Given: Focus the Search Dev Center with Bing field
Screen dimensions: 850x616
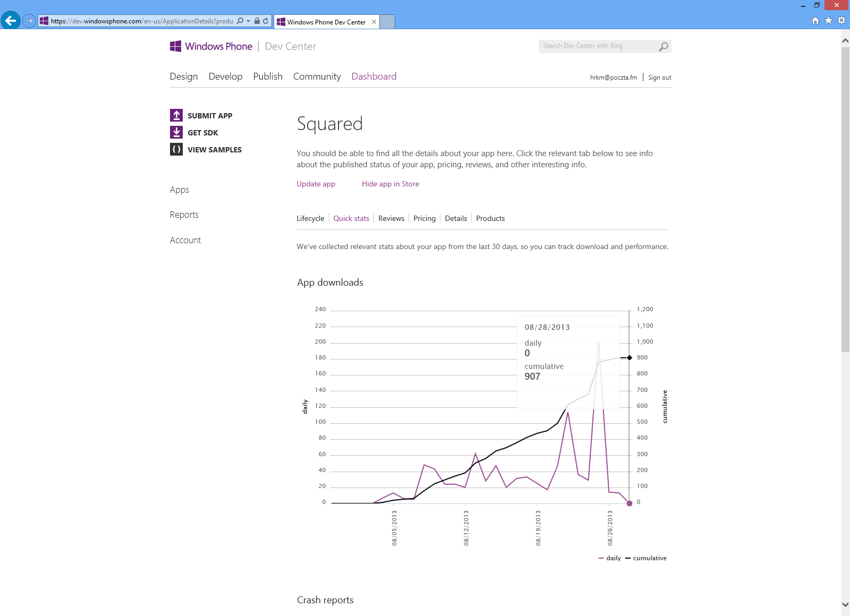Looking at the screenshot, I should click(598, 46).
